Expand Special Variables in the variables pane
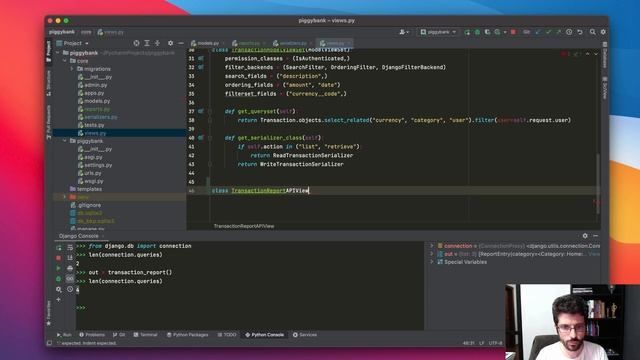 (432, 262)
